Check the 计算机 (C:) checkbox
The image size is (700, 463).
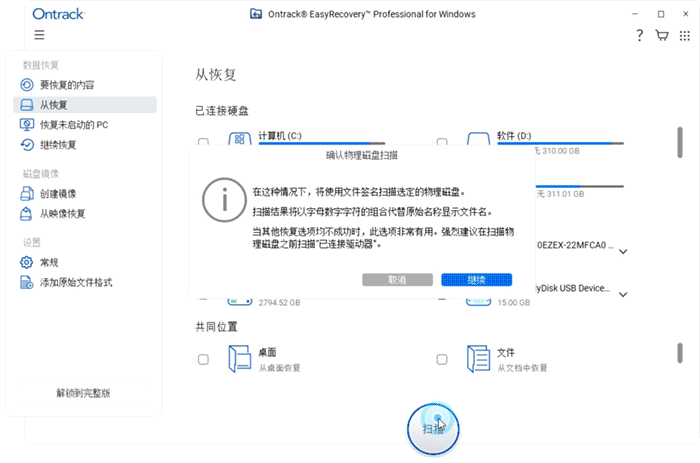tap(203, 142)
